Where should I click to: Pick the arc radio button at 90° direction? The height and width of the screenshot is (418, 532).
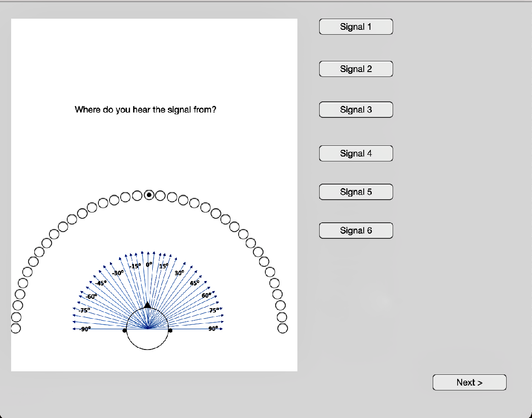[283, 328]
